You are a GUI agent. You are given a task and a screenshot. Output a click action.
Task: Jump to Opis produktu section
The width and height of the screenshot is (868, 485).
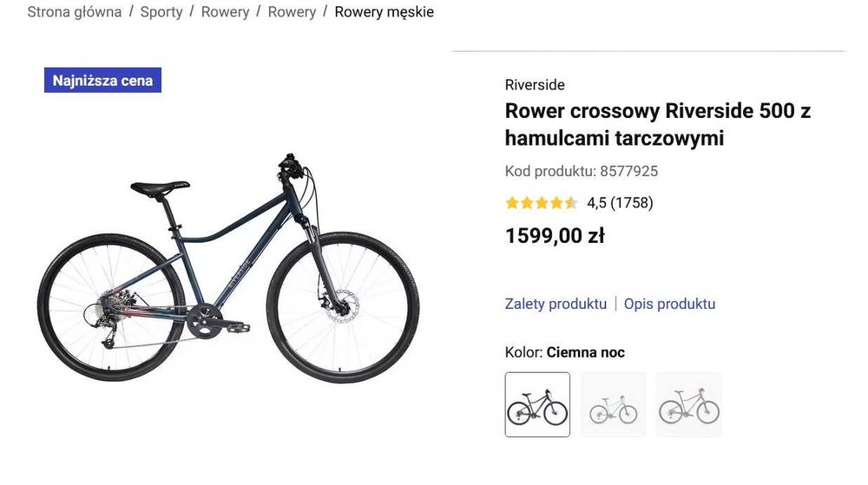pos(669,304)
